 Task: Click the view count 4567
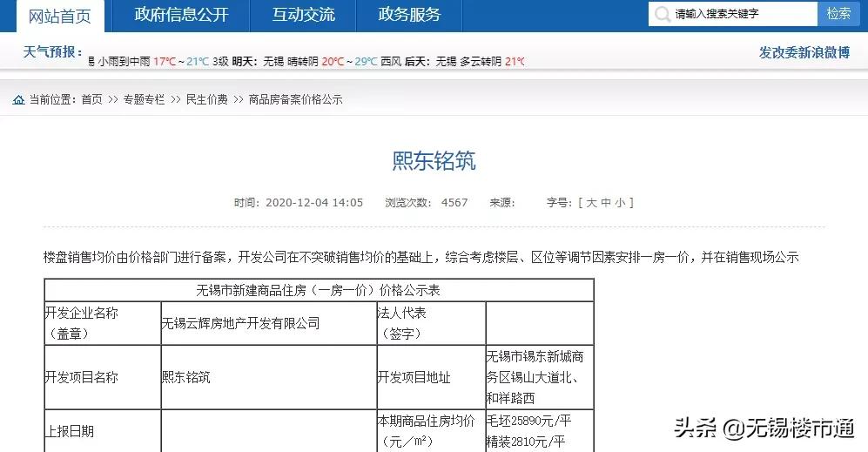454,203
